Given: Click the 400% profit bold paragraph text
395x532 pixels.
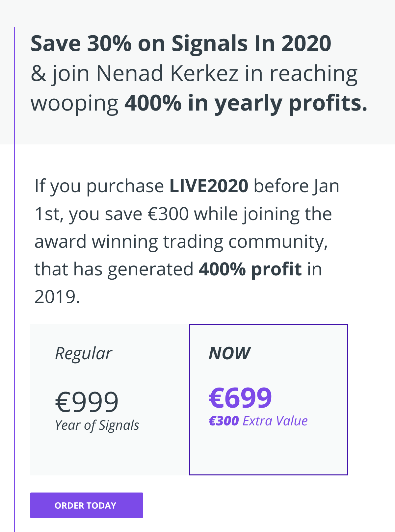Looking at the screenshot, I should tap(250, 269).
